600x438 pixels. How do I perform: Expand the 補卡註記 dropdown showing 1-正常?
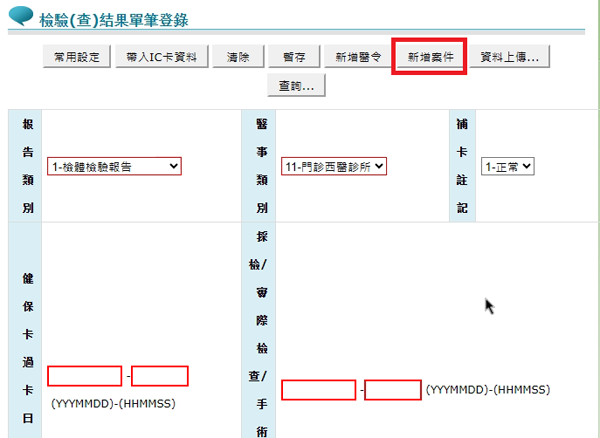pyautogui.click(x=508, y=166)
